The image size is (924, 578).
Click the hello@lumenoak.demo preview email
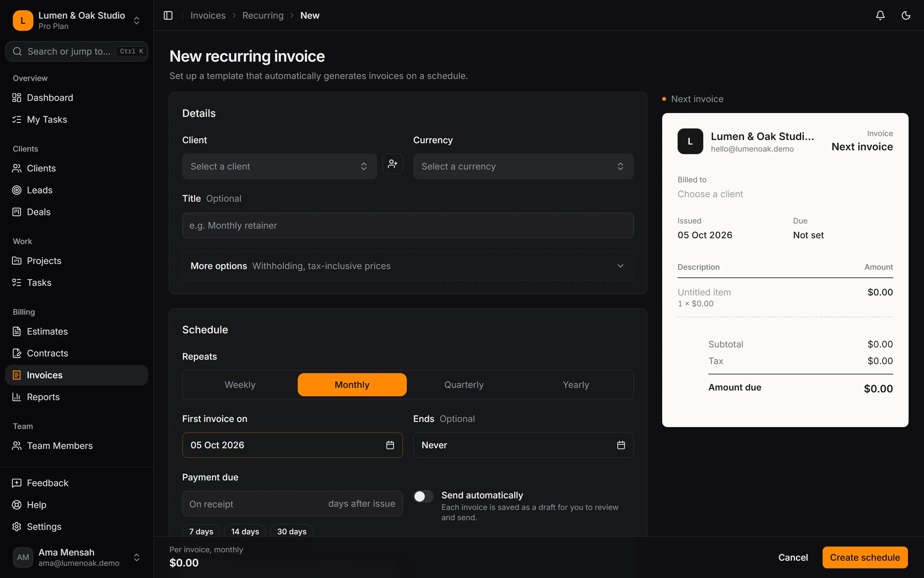(752, 149)
